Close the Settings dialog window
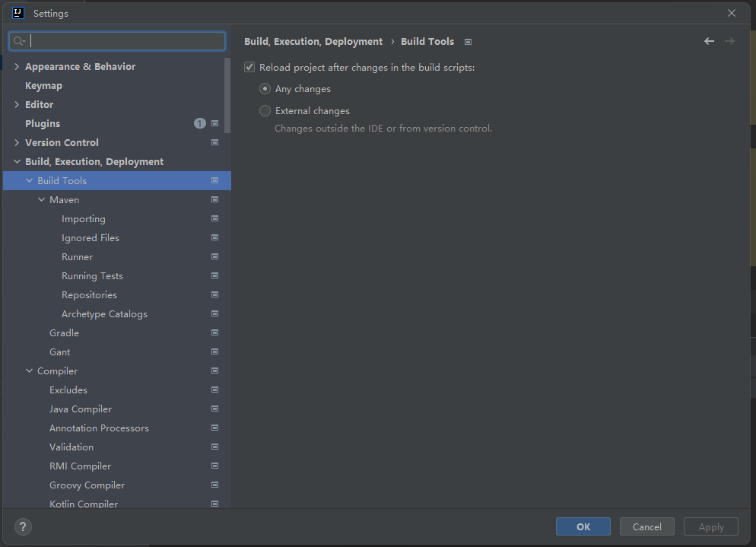Screen dimensions: 756x547 (x=732, y=13)
